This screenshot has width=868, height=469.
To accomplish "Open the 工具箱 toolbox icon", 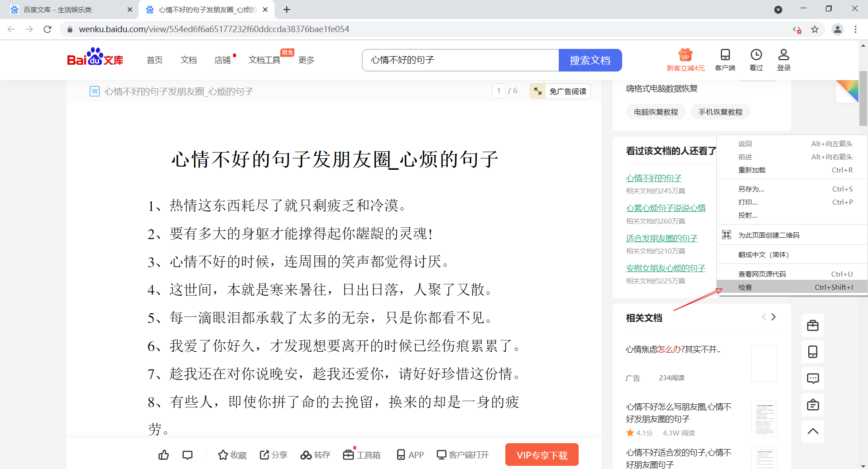I will click(361, 455).
